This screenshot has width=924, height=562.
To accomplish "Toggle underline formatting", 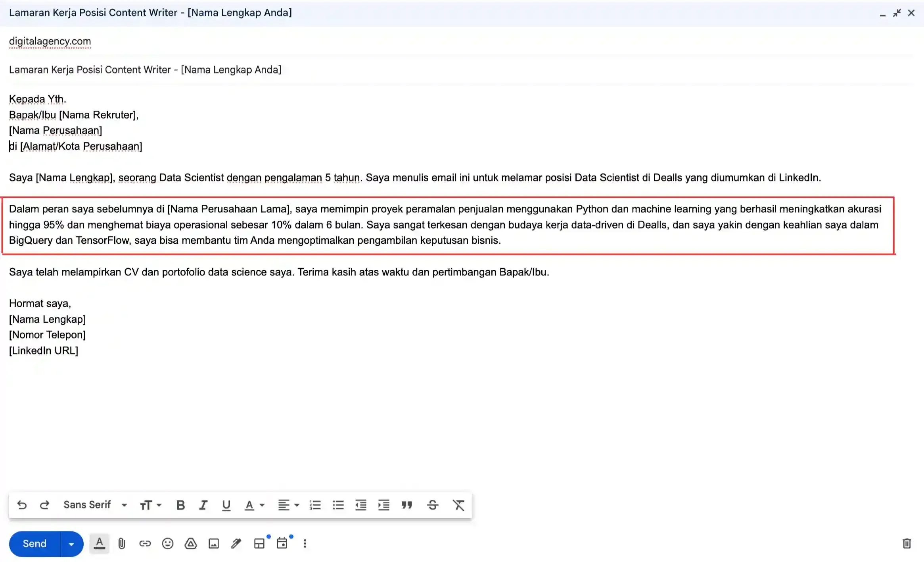I will click(226, 505).
